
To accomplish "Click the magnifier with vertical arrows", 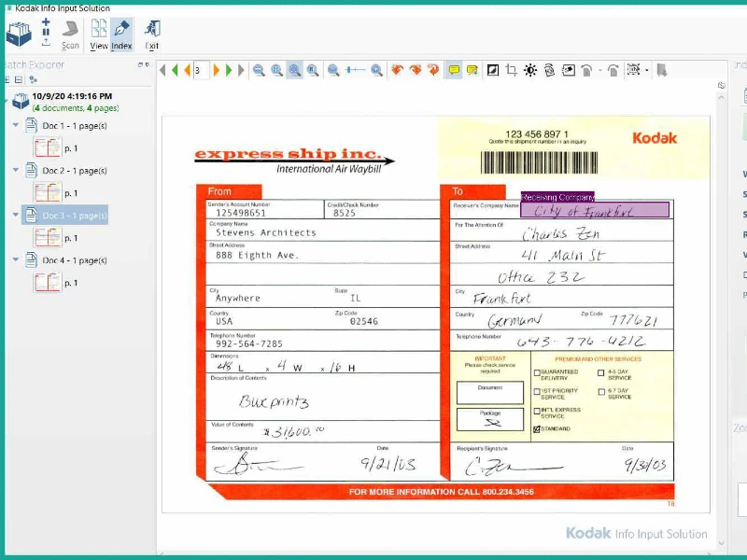I will coord(276,71).
